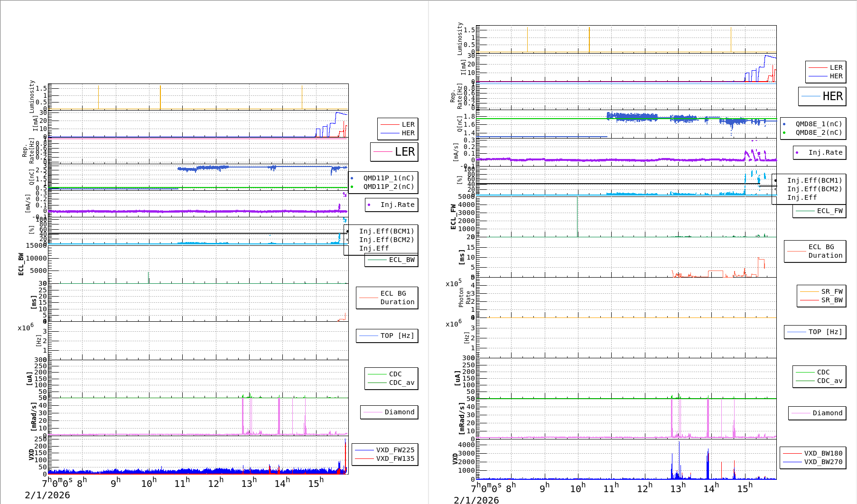Select the ECL_BW legend box
857x504 pixels.
(391, 260)
